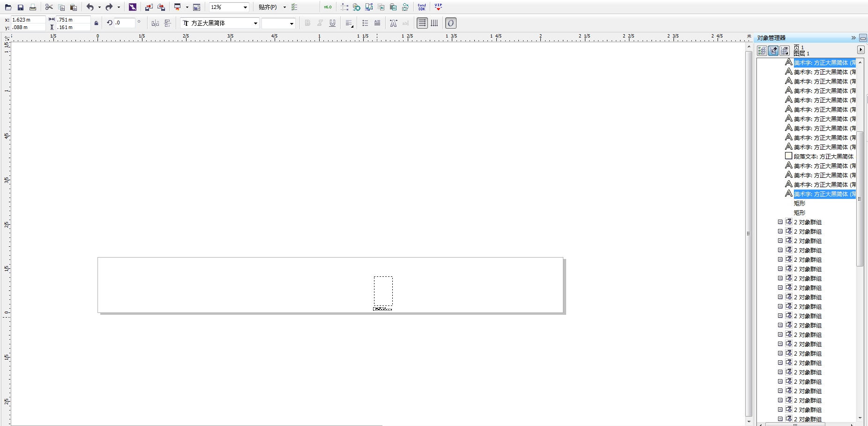The width and height of the screenshot is (868, 426).
Task: Mirror the selection vertically
Action: point(167,23)
